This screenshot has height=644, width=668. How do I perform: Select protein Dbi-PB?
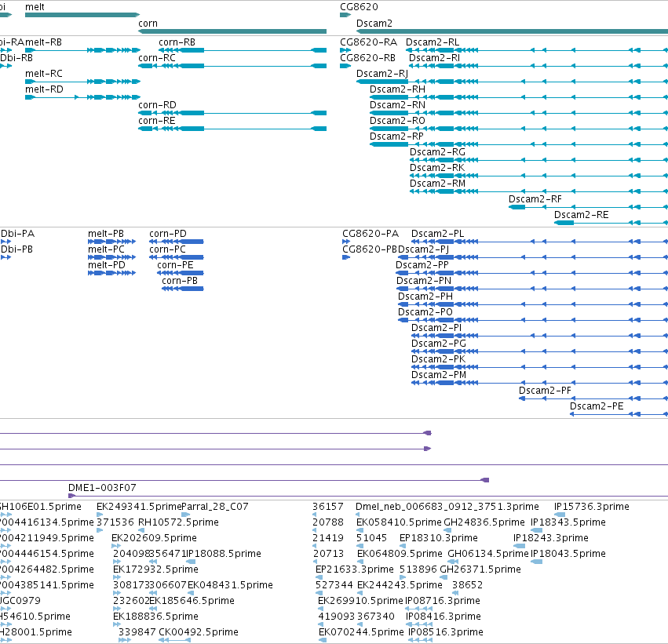[x=6, y=257]
